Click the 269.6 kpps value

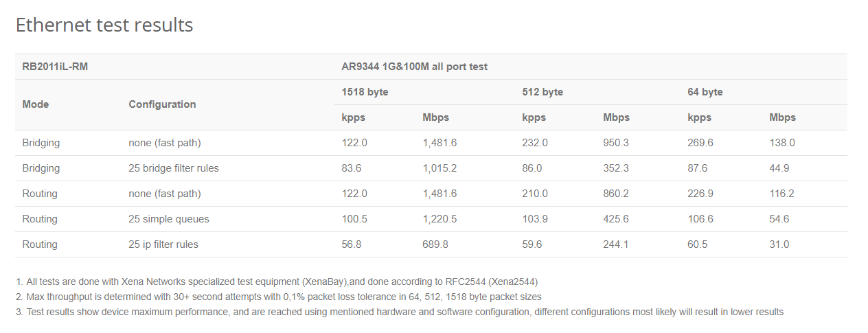tap(700, 143)
